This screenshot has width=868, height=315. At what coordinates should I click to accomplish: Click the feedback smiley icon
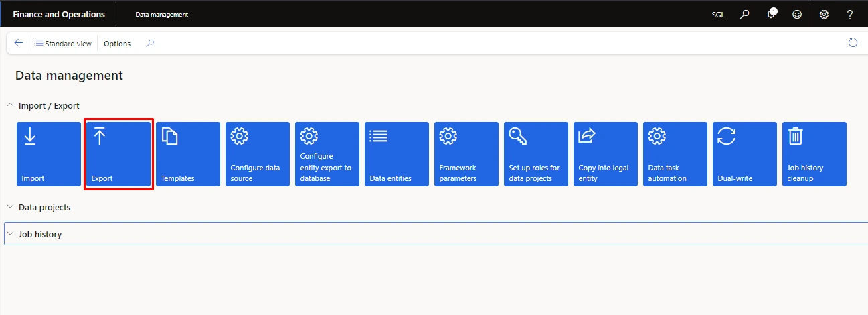pos(797,14)
